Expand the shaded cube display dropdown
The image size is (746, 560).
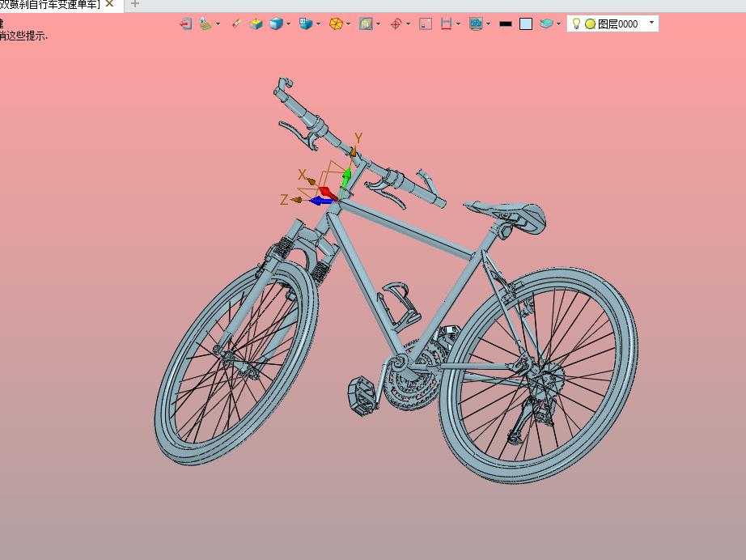tap(288, 23)
